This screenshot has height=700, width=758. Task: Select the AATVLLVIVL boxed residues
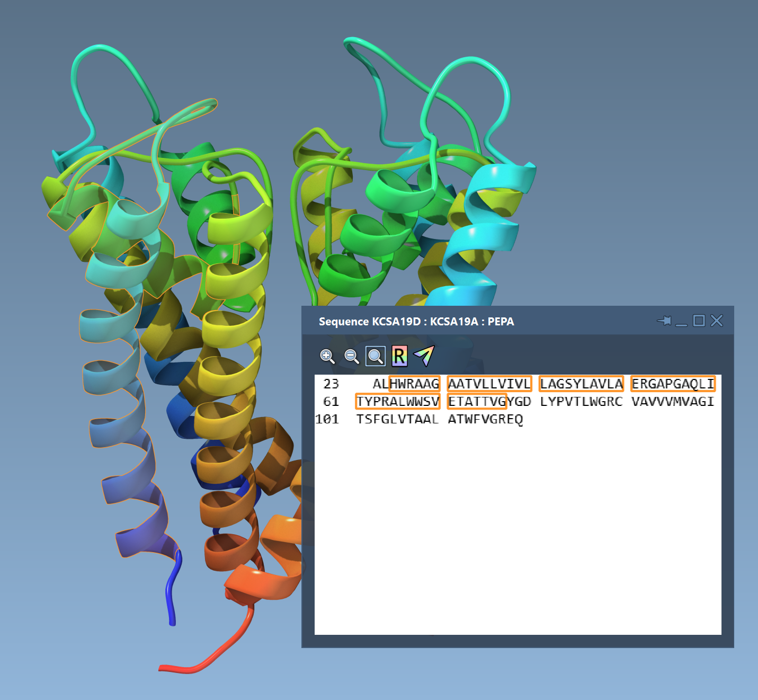pyautogui.click(x=488, y=384)
